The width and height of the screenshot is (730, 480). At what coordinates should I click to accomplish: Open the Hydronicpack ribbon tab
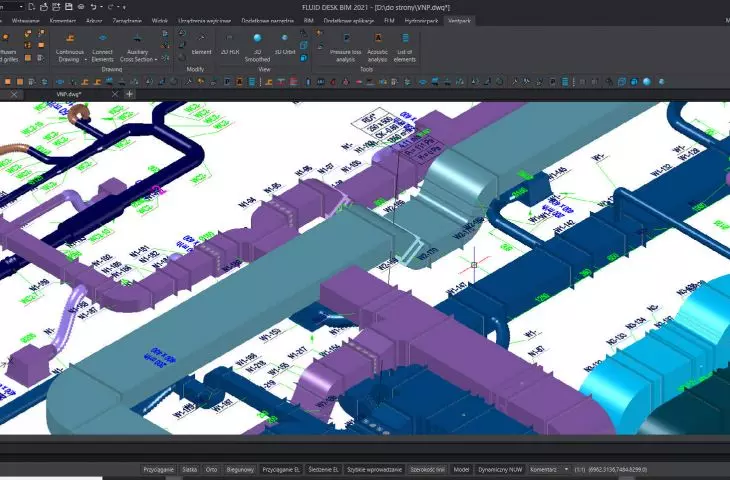(421, 21)
